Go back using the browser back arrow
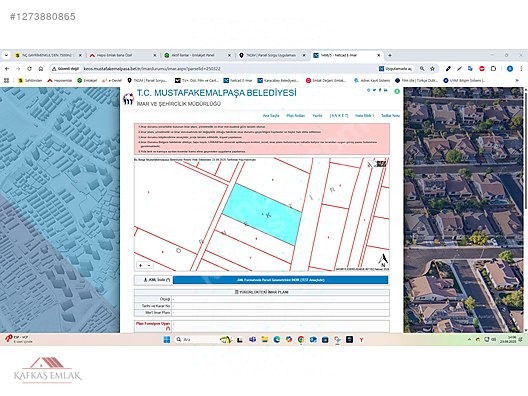 7,69
